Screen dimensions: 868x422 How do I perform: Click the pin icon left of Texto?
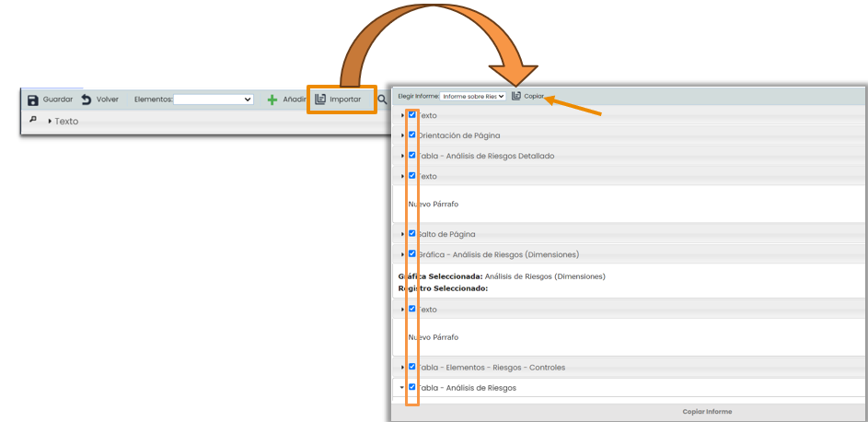point(33,121)
